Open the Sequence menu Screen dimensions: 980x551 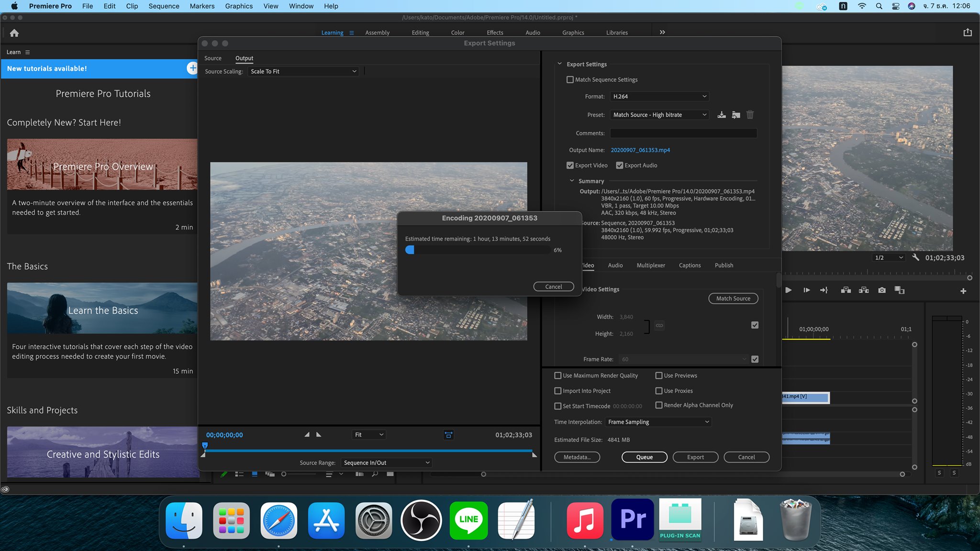point(164,6)
